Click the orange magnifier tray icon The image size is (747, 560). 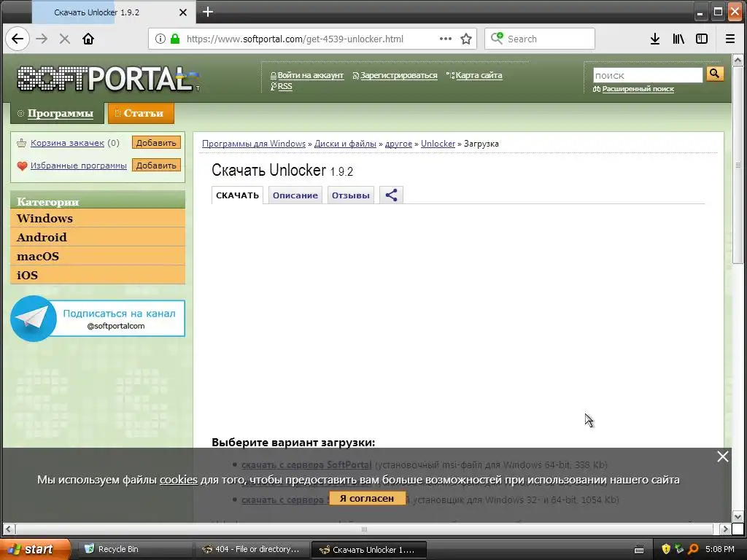tap(693, 549)
